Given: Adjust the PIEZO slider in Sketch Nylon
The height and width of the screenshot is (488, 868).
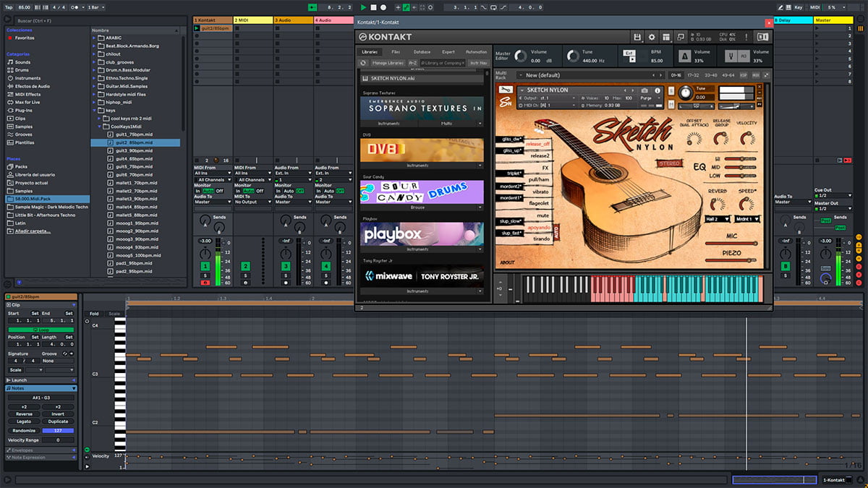Looking at the screenshot, I should [x=731, y=262].
